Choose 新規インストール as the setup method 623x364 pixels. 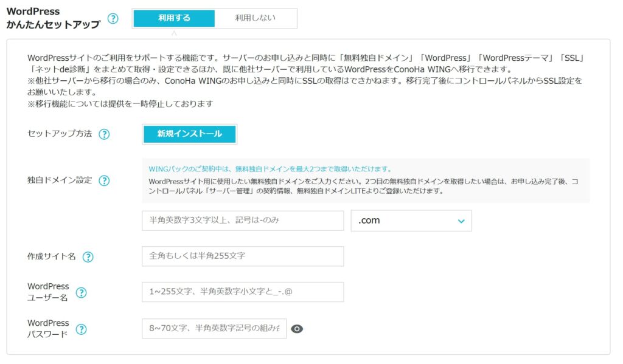(189, 134)
